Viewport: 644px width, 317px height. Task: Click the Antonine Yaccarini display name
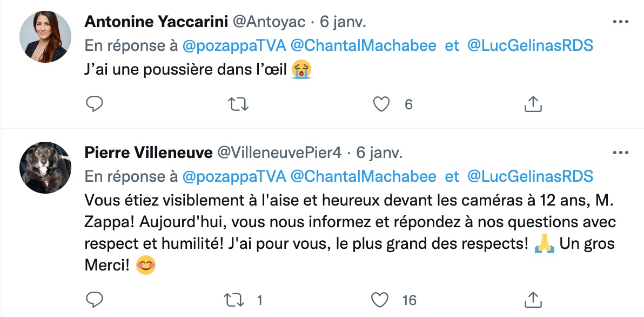point(156,22)
